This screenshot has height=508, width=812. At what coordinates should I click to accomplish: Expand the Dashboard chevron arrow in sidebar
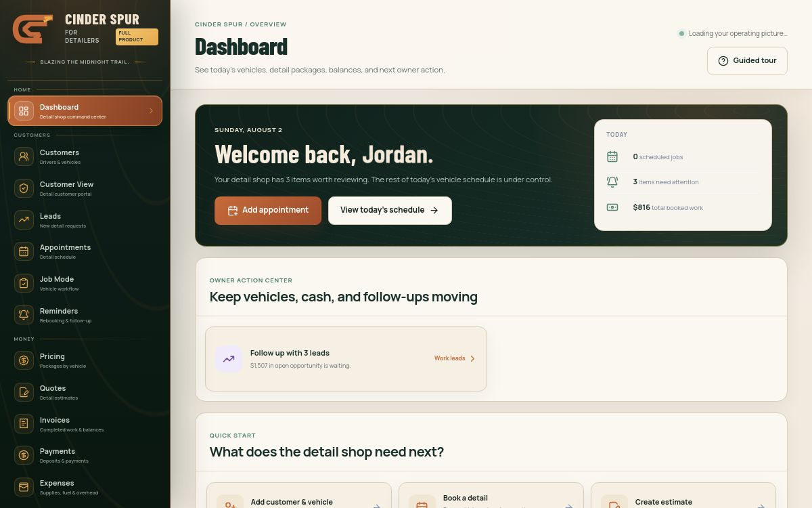tap(151, 111)
